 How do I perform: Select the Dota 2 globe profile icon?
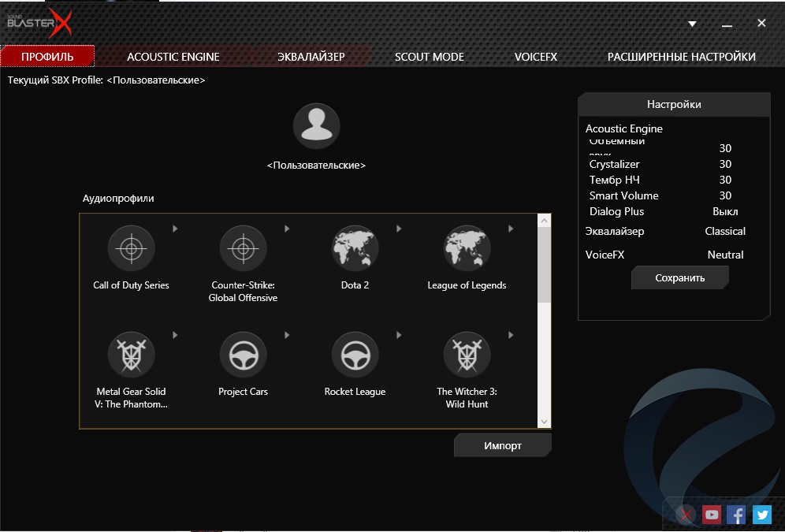[x=355, y=248]
